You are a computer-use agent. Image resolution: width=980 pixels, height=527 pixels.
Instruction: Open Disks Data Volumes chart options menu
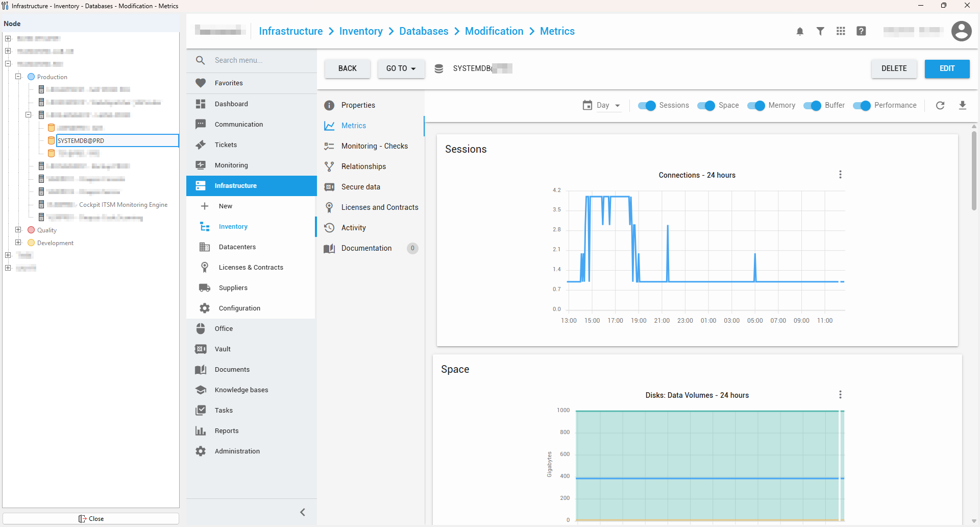[x=840, y=395]
